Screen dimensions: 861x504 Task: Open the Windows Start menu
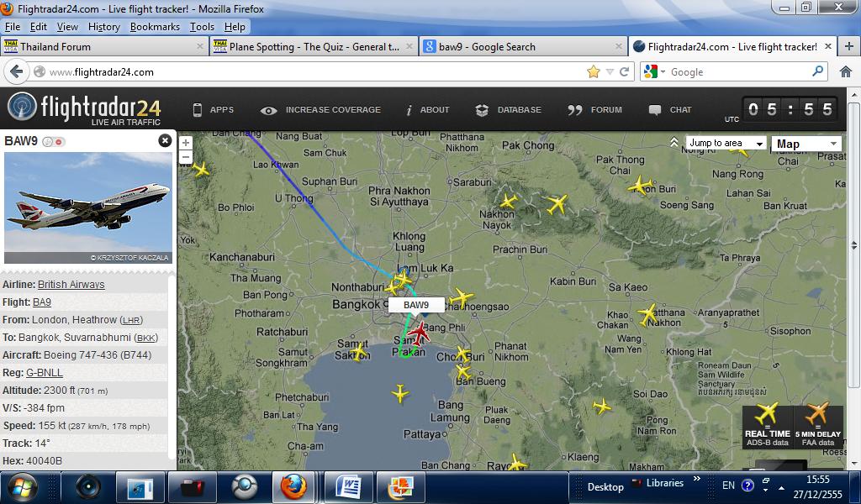[22, 487]
